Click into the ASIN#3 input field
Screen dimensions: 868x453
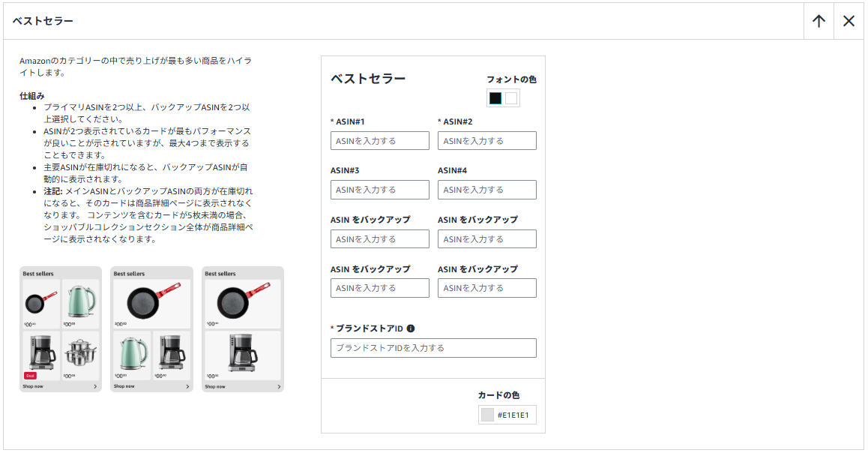click(380, 190)
